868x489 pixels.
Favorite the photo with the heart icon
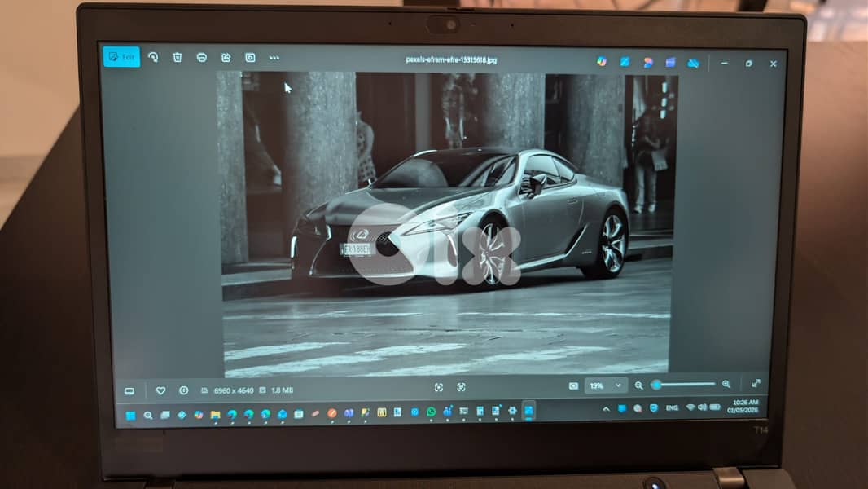coord(160,390)
